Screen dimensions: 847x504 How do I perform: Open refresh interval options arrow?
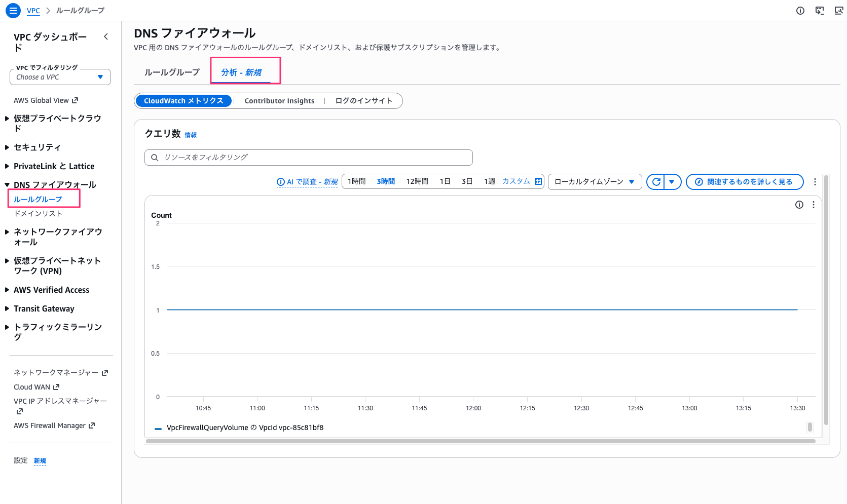pyautogui.click(x=672, y=182)
